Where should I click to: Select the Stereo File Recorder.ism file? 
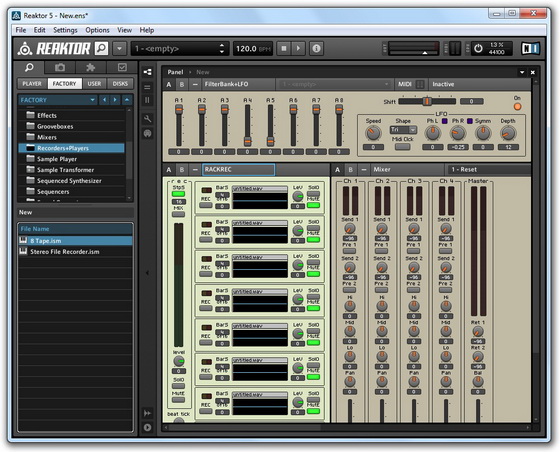[x=75, y=252]
